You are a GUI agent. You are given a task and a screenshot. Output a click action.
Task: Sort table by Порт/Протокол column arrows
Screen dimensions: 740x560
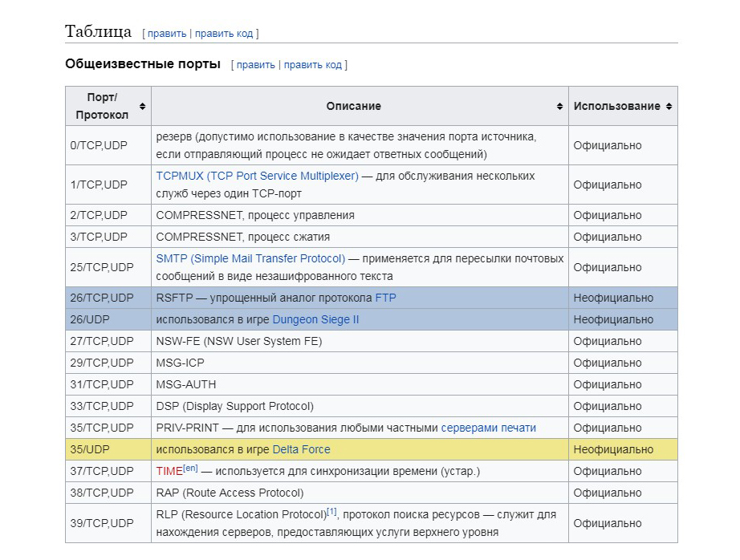142,106
